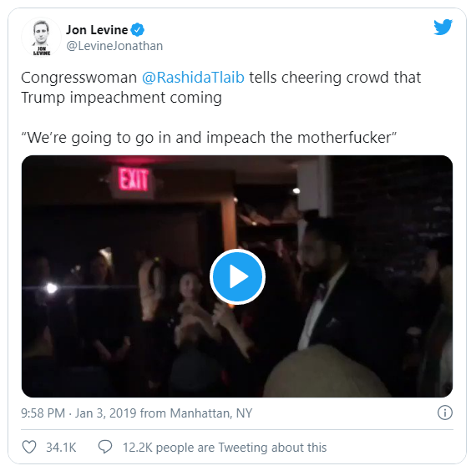The width and height of the screenshot is (471, 476).
Task: Play the embedded tweet video
Action: [x=237, y=276]
